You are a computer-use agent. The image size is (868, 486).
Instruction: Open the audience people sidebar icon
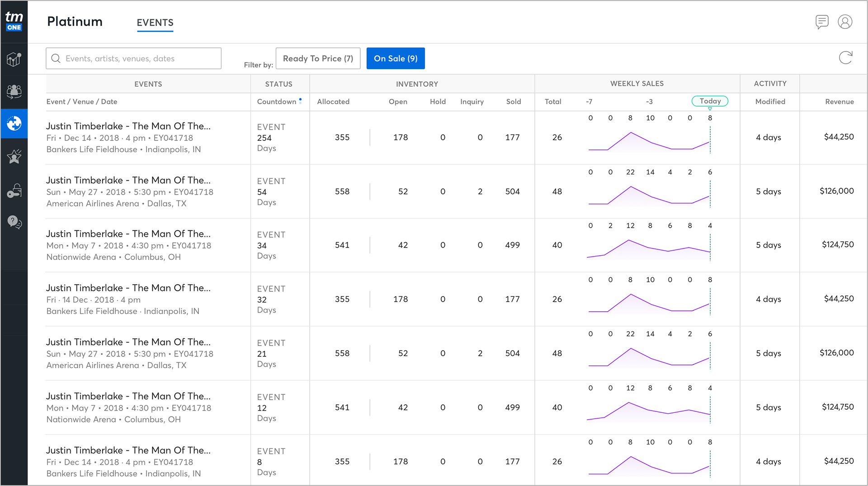pos(14,91)
